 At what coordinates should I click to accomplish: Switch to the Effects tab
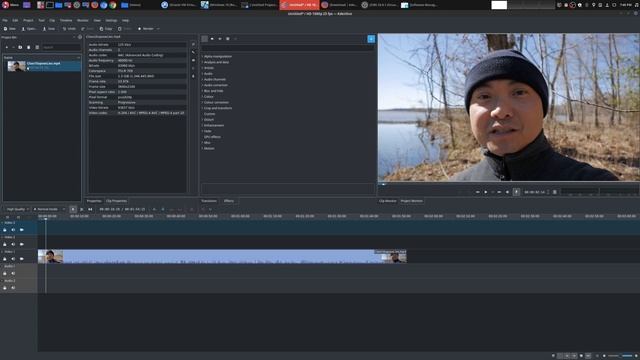(x=229, y=201)
